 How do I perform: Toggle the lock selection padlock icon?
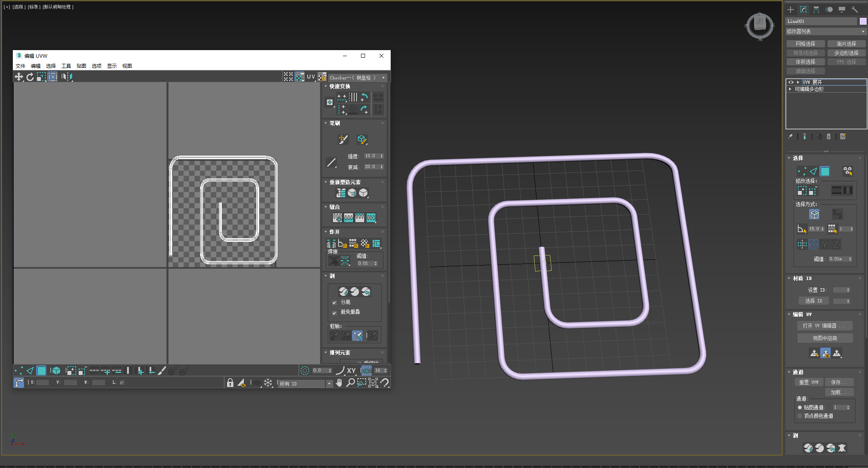point(230,383)
